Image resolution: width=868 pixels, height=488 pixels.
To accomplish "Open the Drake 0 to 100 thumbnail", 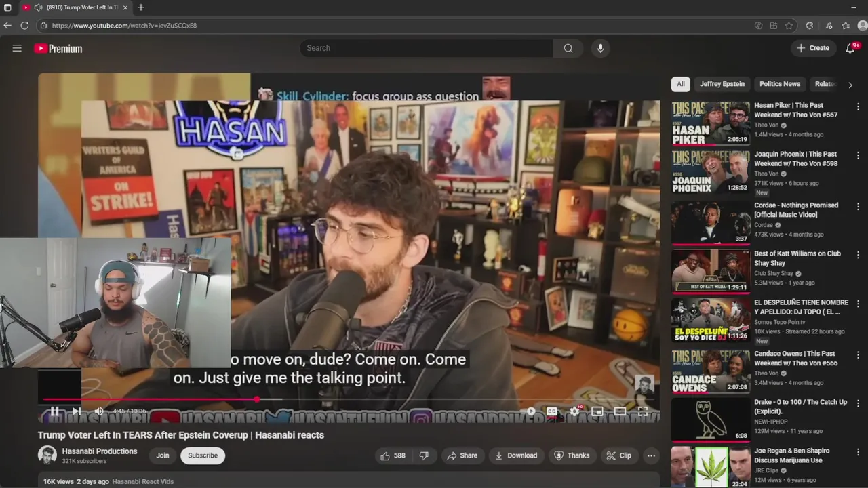I will pos(711,420).
